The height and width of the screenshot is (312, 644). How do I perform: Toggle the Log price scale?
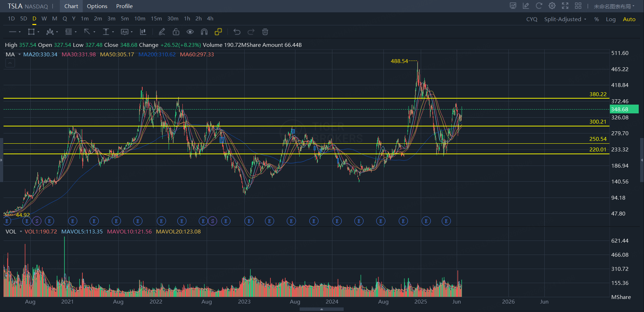pyautogui.click(x=611, y=19)
